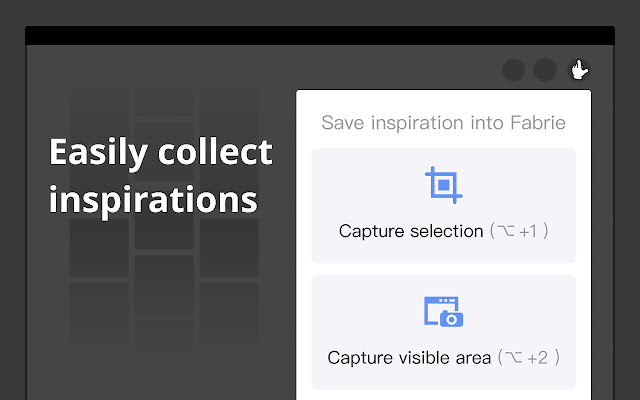Select the left-column tile just below the headline

(99, 247)
